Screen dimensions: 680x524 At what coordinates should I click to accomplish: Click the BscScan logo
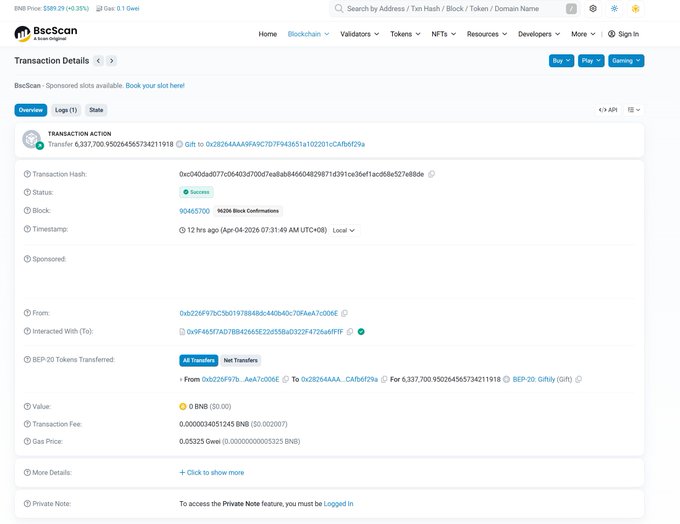[x=37, y=34]
